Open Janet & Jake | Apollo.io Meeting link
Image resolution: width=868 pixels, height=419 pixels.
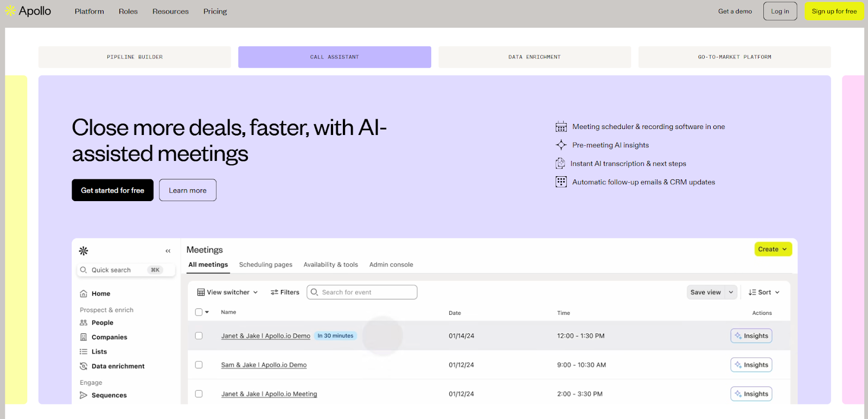tap(269, 394)
